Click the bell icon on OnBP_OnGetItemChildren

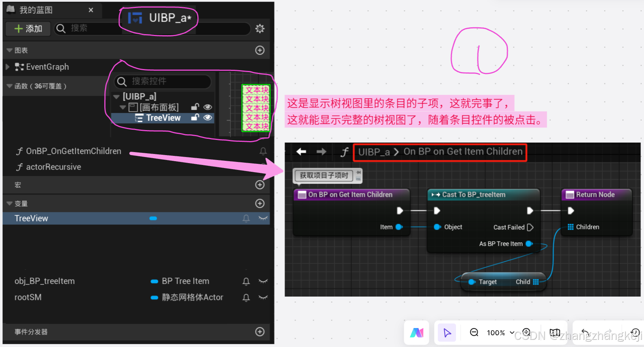pos(263,151)
